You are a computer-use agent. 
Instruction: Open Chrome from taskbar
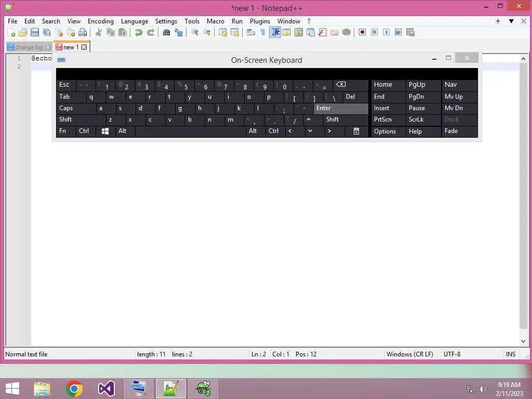pyautogui.click(x=74, y=389)
